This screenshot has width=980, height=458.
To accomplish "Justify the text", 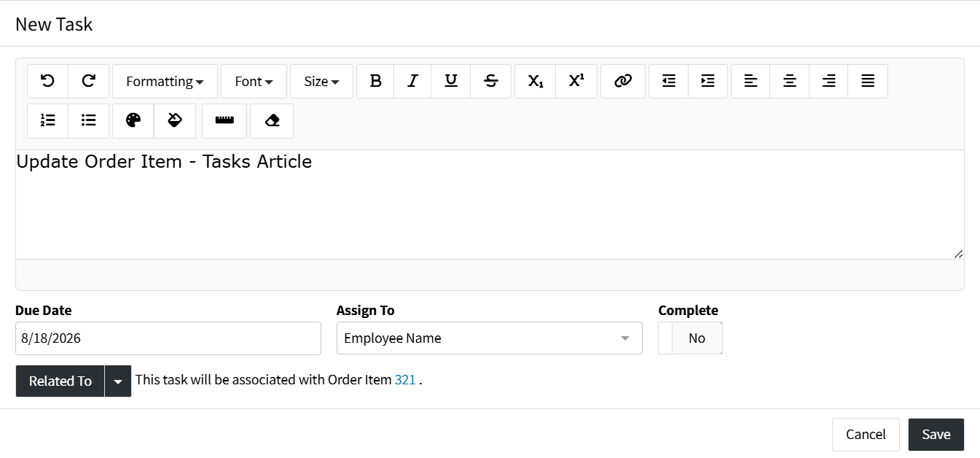I will [x=868, y=81].
